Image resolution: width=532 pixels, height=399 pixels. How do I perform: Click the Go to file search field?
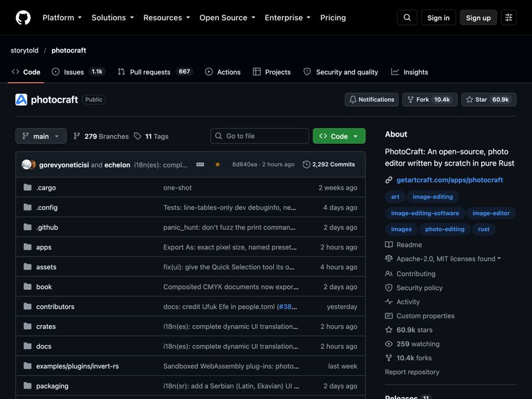(x=259, y=136)
